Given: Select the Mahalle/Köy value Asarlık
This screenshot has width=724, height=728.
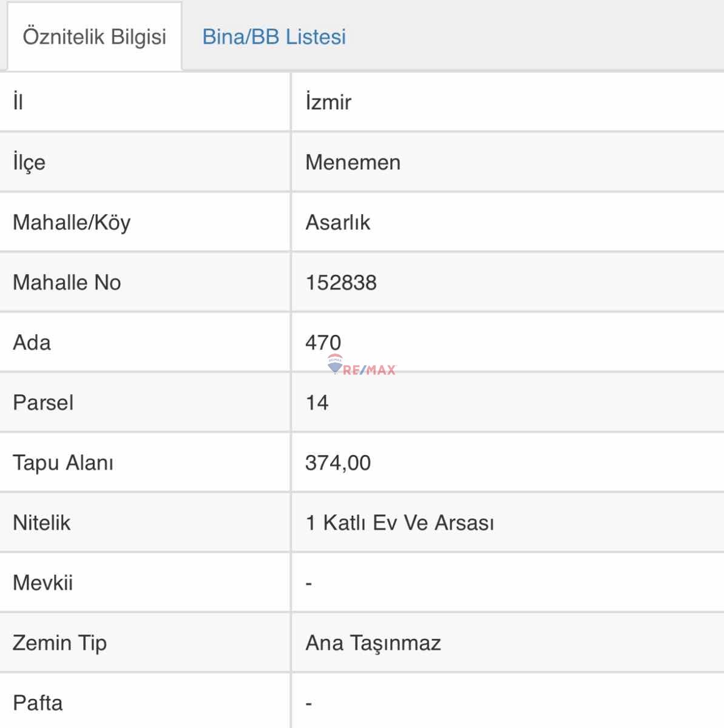Looking at the screenshot, I should click(x=339, y=222).
